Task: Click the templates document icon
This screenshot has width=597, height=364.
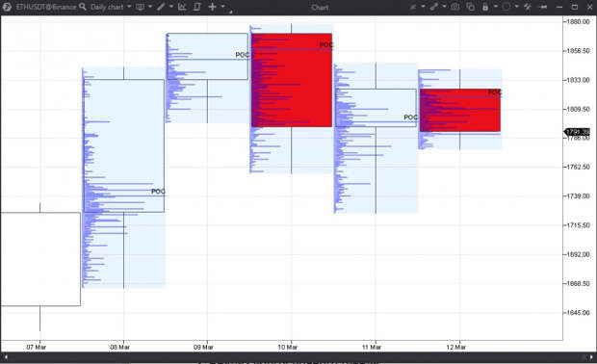Action: pos(196,7)
